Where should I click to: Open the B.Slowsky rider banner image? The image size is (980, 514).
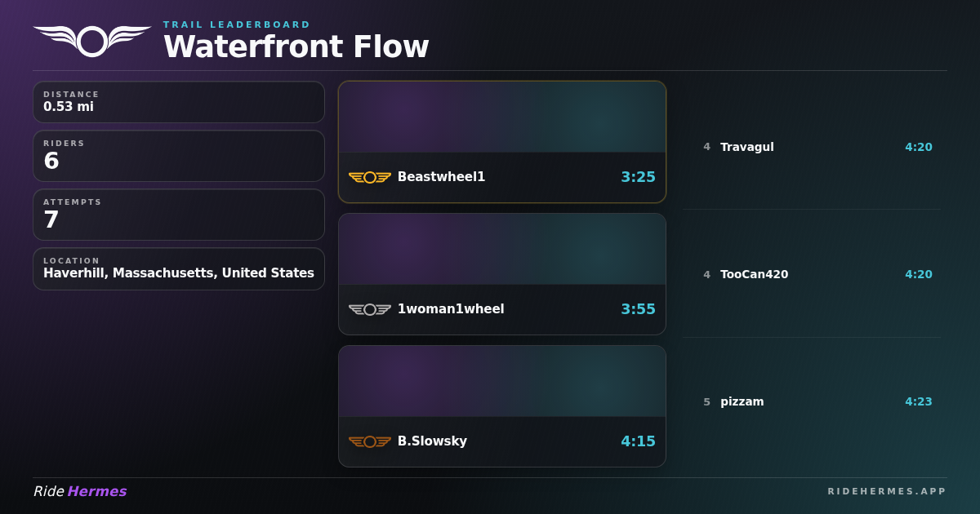coord(502,381)
